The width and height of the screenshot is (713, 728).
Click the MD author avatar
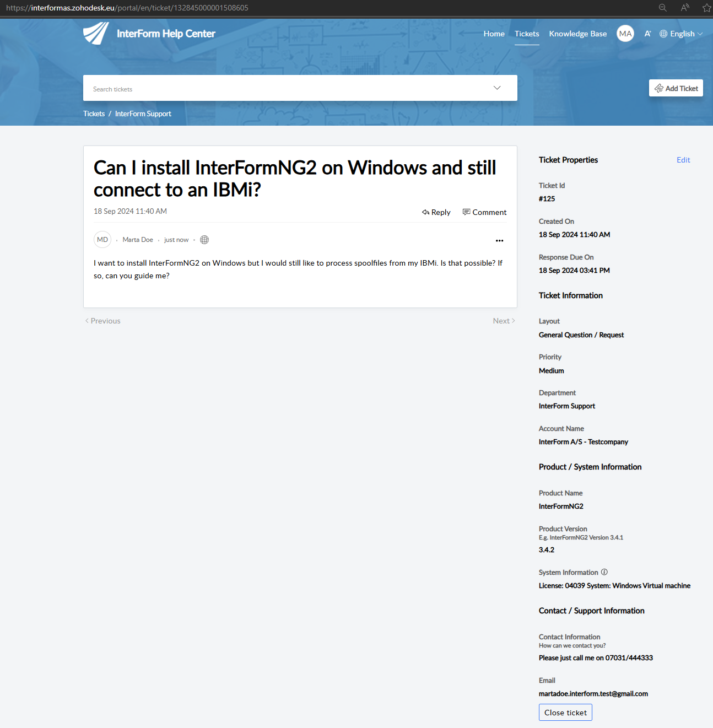pos(102,240)
